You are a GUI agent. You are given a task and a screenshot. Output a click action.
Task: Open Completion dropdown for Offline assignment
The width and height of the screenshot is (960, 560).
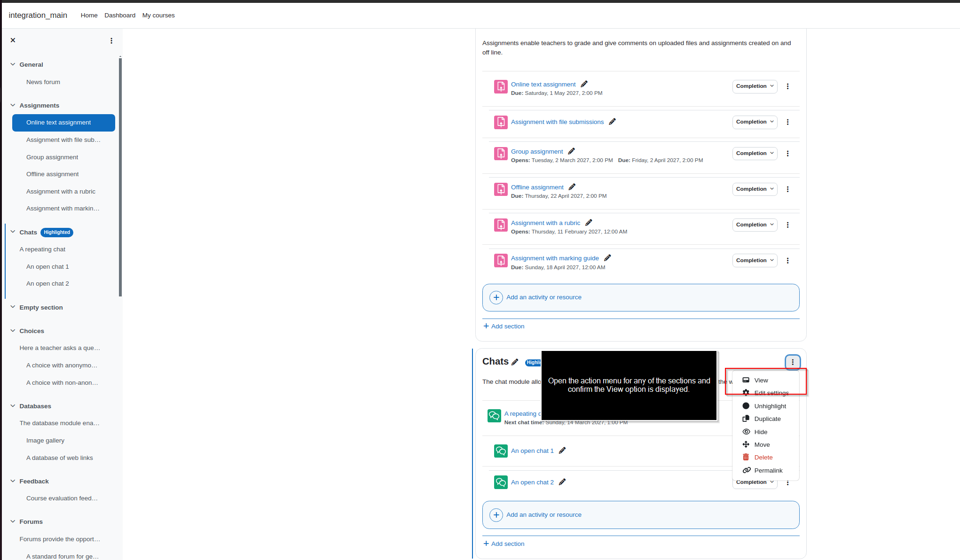coord(755,189)
